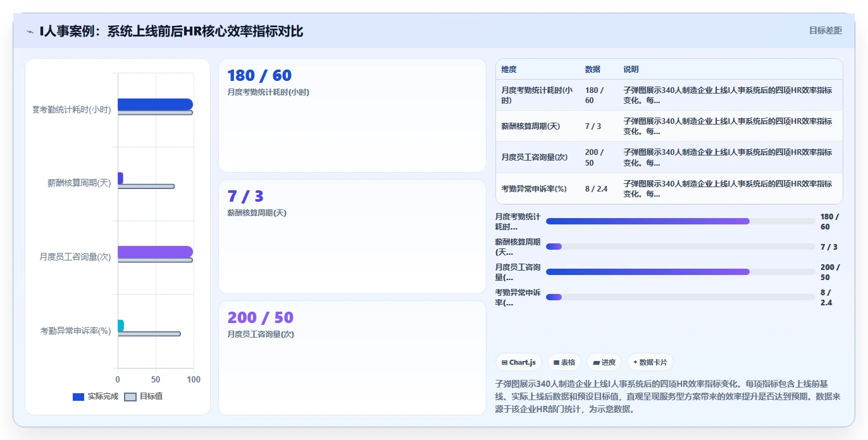Click the gray target bar for 薪酬核算周期
This screenshot has width=868, height=440.
click(x=146, y=186)
